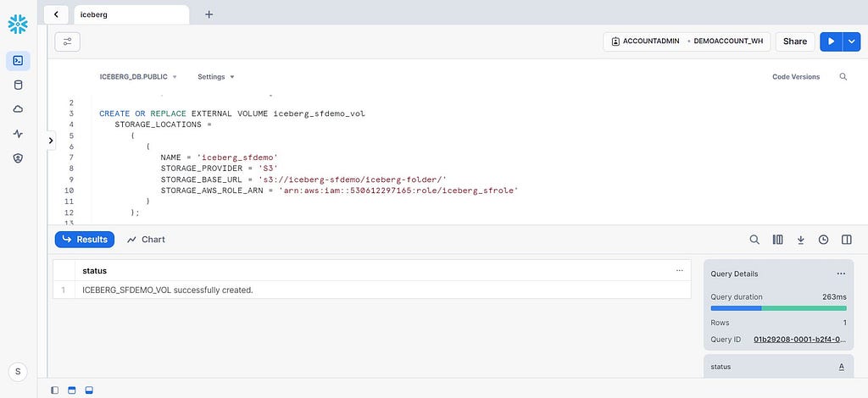The height and width of the screenshot is (398, 868).
Task: Open the Activity monitoring sidebar icon
Action: point(18,134)
